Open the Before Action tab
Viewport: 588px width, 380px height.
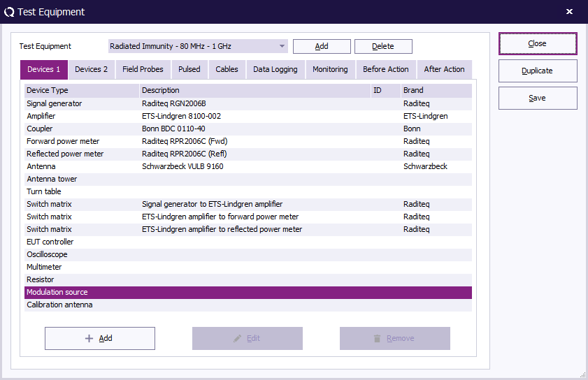(x=386, y=69)
